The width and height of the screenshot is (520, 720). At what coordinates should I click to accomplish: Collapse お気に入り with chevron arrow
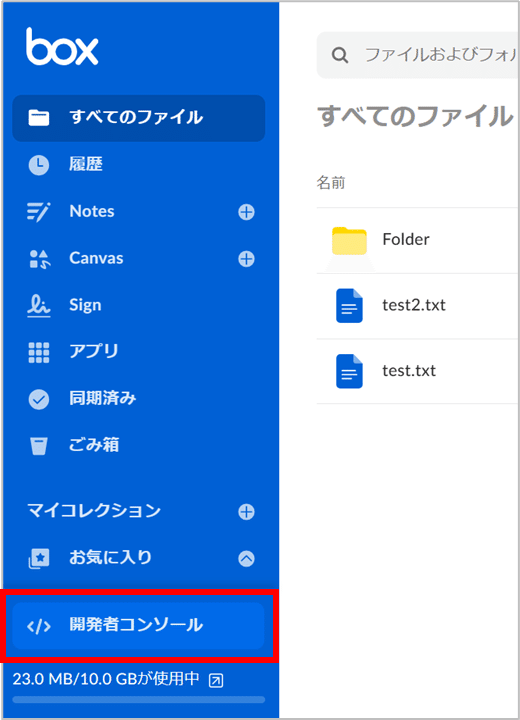click(x=246, y=559)
